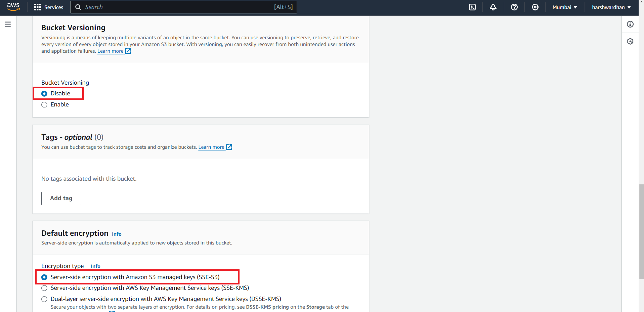Viewport: 644px width, 312px height.
Task: Open the Services grid menu
Action: click(38, 7)
